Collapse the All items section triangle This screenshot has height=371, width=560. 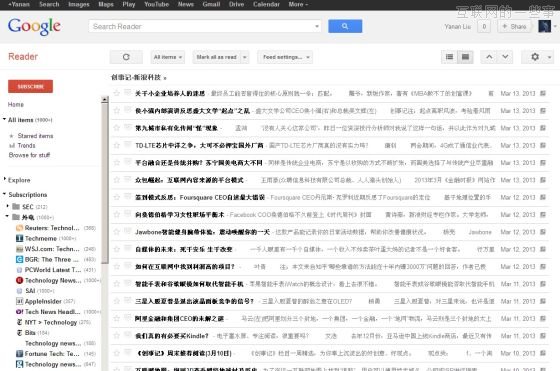(x=4, y=119)
